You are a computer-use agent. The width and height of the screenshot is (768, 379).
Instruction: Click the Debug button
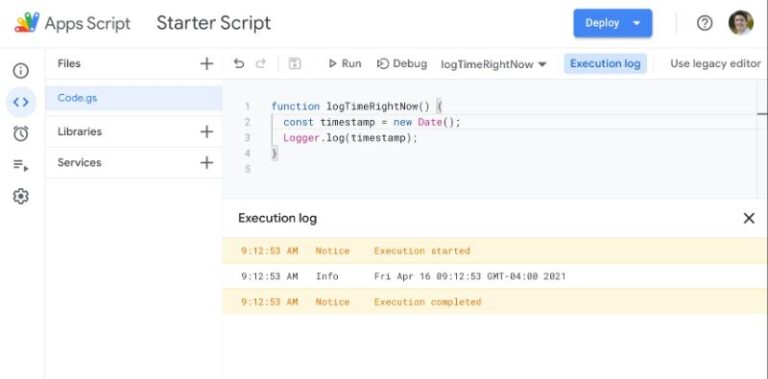(402, 64)
